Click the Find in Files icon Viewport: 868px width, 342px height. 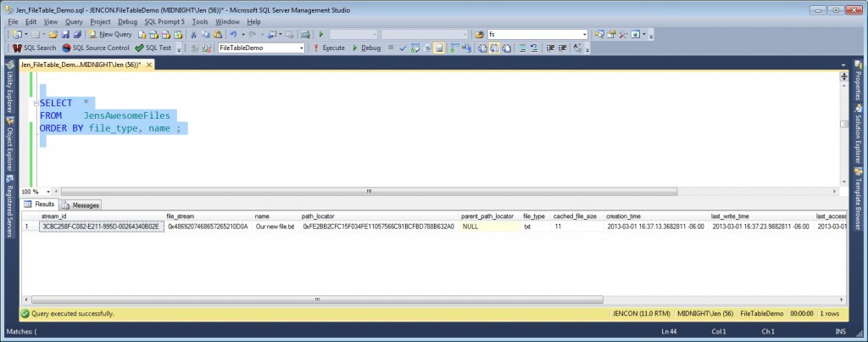pos(480,34)
